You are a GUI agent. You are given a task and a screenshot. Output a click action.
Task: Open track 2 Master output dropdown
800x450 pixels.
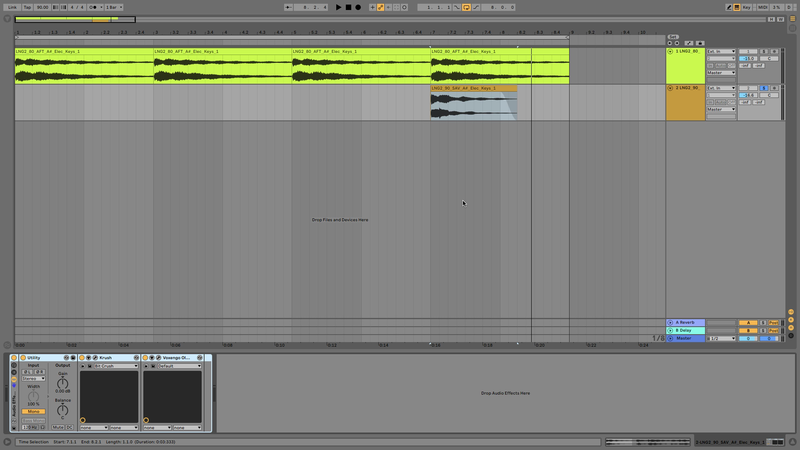coord(721,109)
